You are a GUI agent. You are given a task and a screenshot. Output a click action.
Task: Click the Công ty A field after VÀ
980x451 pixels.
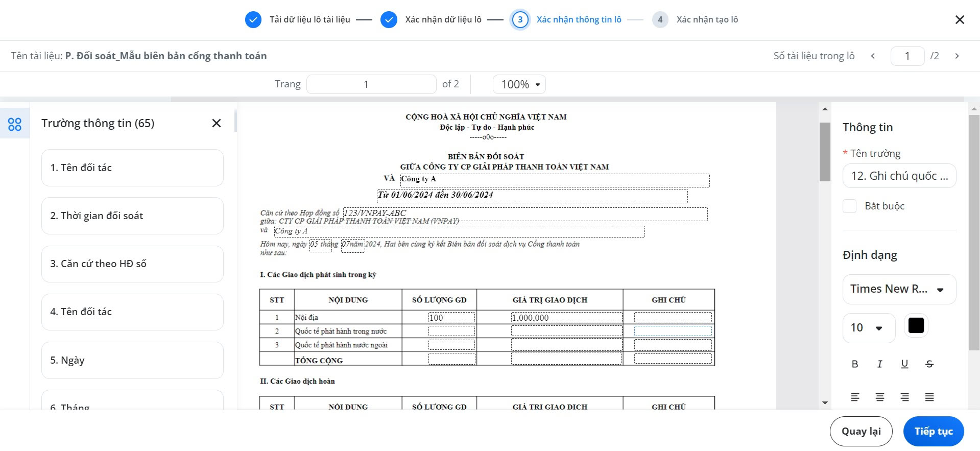555,180
